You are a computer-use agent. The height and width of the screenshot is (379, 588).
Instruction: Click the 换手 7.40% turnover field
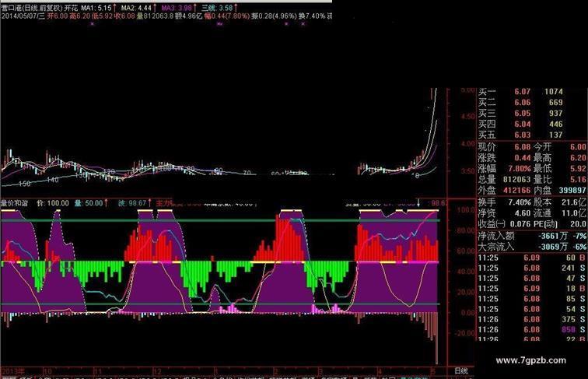click(x=504, y=202)
